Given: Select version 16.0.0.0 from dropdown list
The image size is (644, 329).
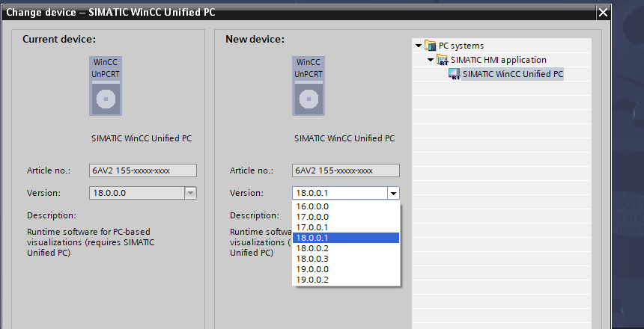Looking at the screenshot, I should (x=346, y=206).
